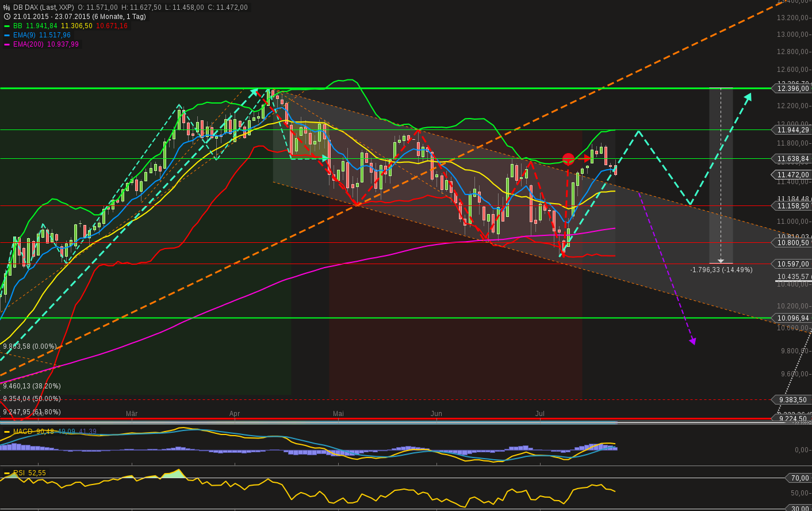
Task: Click the 9.383,50 dashed line price tag
Action: (x=792, y=400)
